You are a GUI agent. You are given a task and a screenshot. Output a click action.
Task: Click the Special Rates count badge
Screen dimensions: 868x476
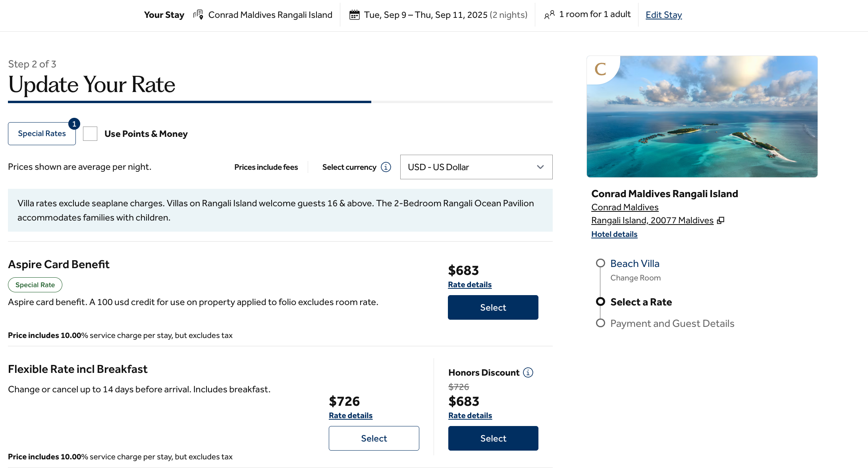[x=74, y=124]
